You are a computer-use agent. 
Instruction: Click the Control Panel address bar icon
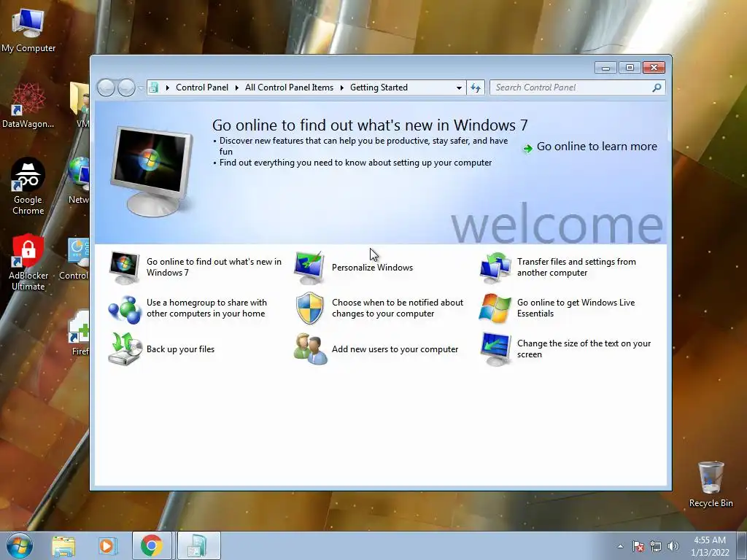tap(153, 87)
